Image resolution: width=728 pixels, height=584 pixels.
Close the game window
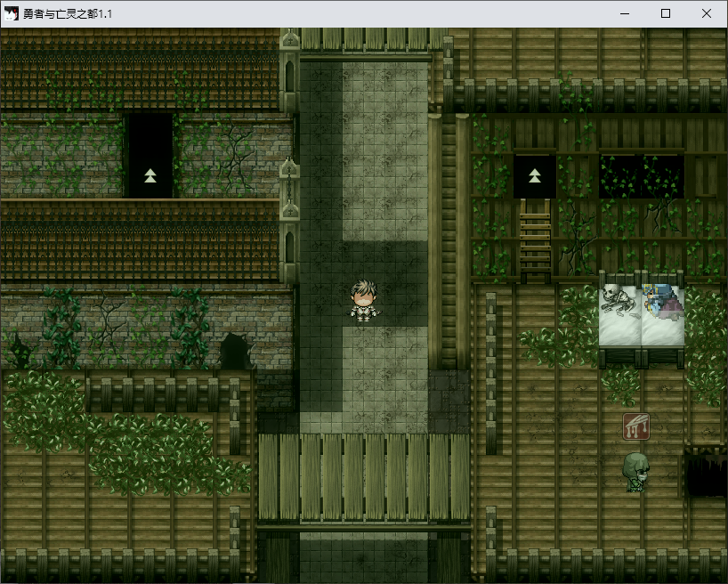click(x=706, y=13)
